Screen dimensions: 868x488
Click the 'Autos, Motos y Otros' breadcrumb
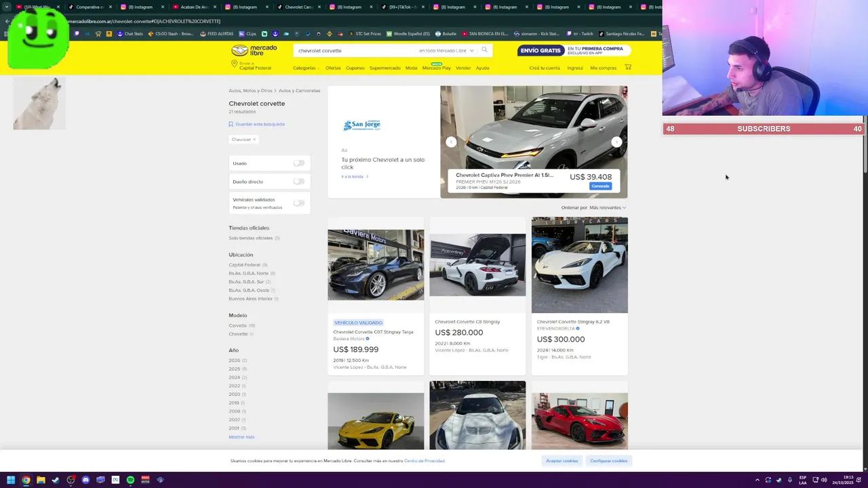tap(250, 91)
